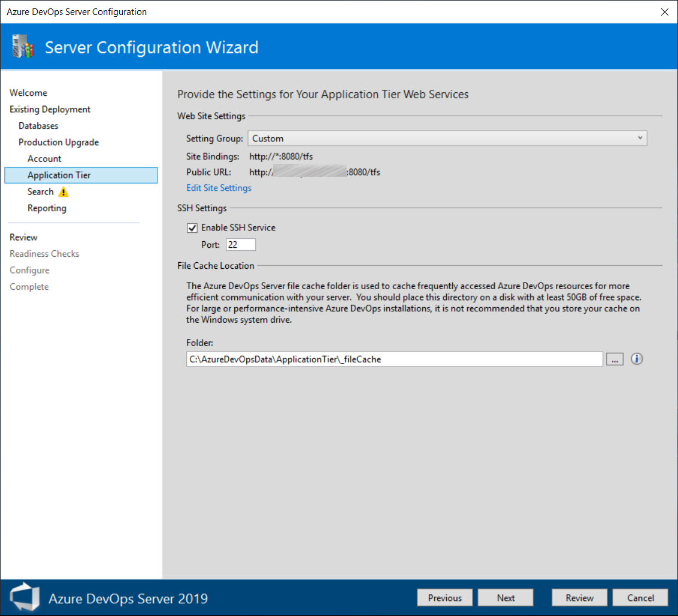Screen dimensions: 678x616
Task: Click the Site Bindings value http://*:8080/tfs
Action: tap(281, 156)
